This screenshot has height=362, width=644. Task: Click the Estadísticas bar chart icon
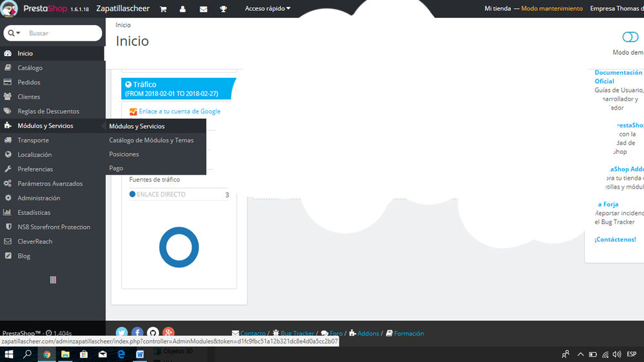(7, 213)
